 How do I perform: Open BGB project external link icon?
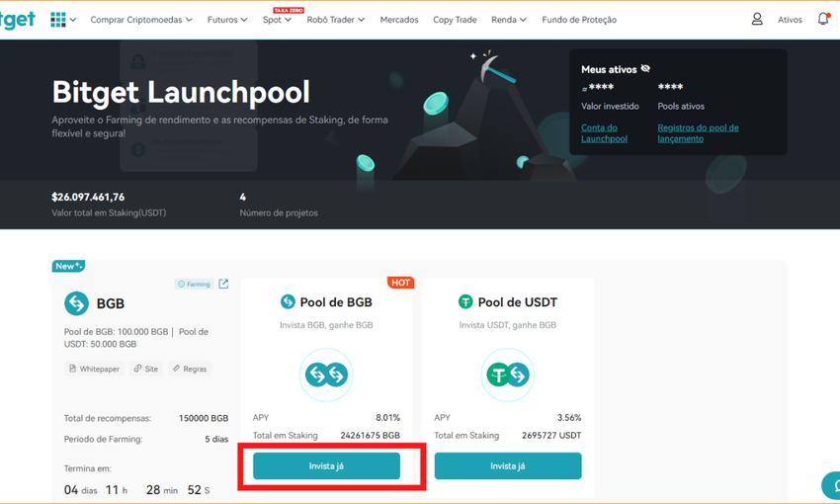pyautogui.click(x=223, y=284)
